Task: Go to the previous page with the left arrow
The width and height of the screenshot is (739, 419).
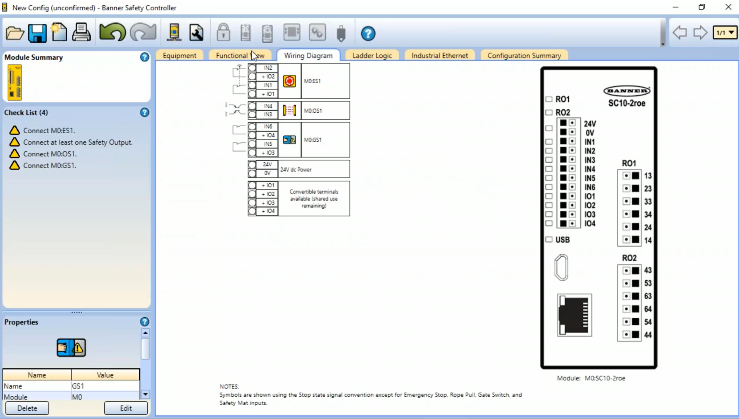Action: (x=680, y=33)
